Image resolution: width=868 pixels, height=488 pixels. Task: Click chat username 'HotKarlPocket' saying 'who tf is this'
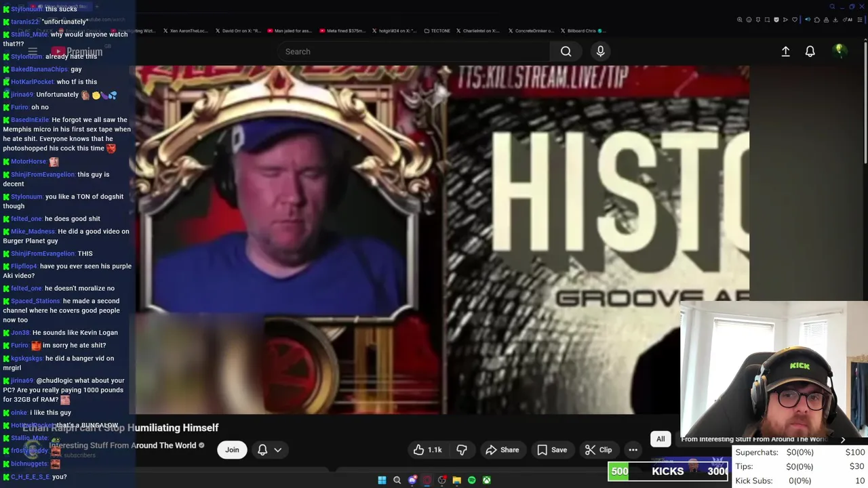click(x=32, y=82)
